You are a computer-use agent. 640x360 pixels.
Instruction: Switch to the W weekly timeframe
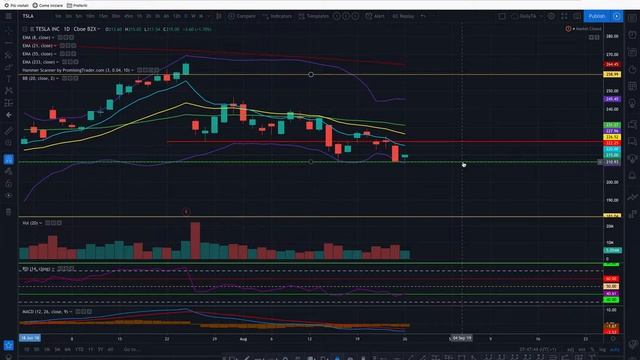[x=193, y=16]
